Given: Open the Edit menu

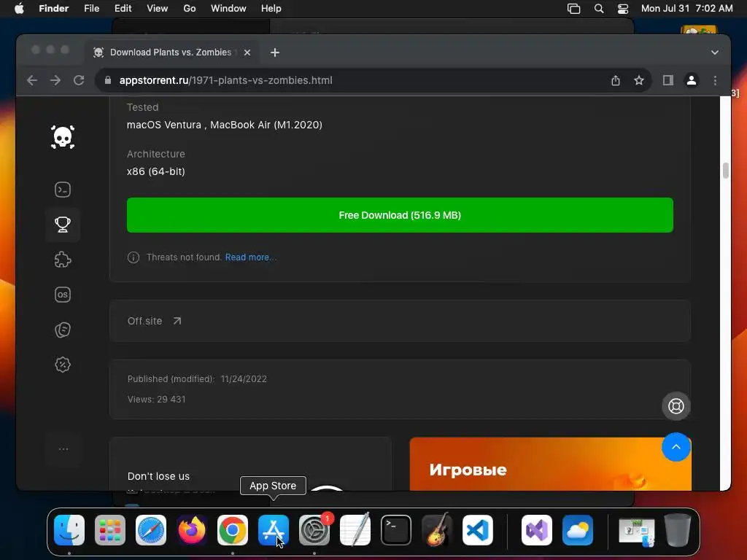Looking at the screenshot, I should click(123, 9).
